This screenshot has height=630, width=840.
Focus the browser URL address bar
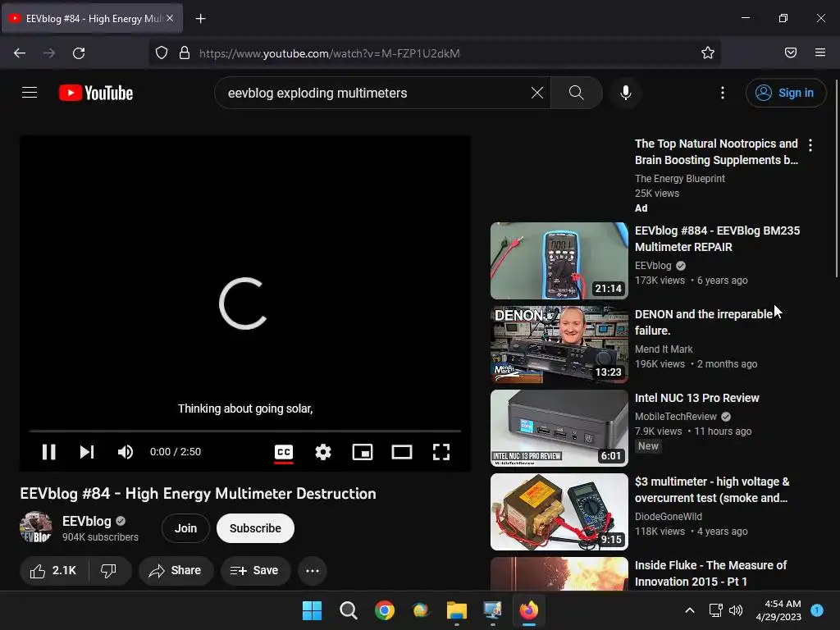(x=435, y=53)
